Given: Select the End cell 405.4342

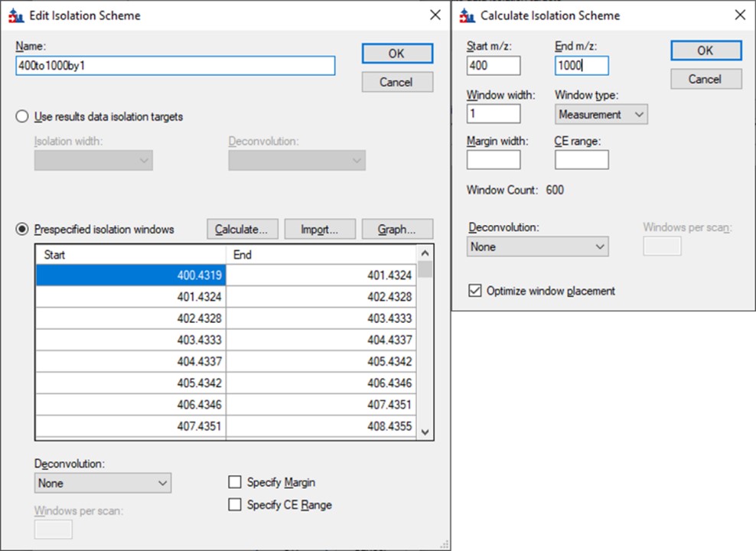Looking at the screenshot, I should click(321, 361).
